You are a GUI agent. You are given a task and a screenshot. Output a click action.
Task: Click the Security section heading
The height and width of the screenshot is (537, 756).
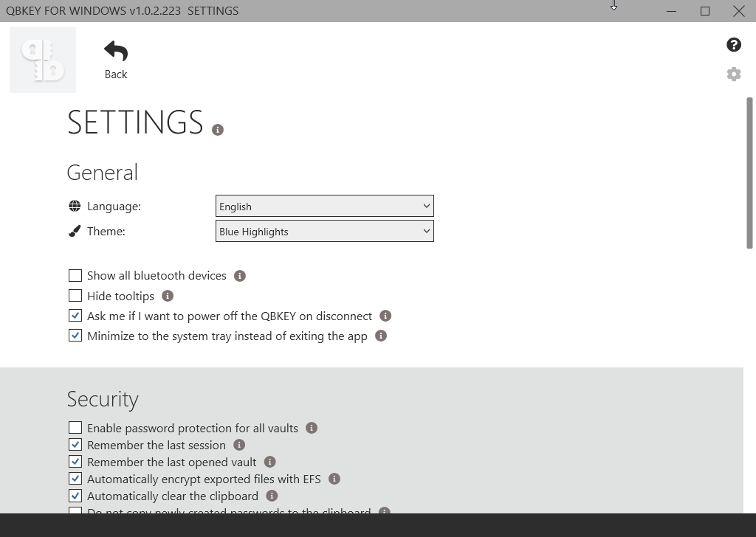(103, 399)
